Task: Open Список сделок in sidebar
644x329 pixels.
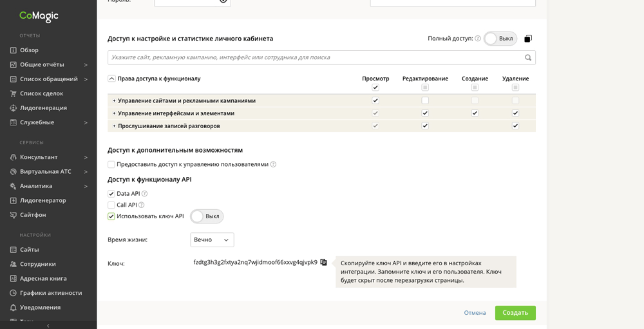Action: [x=41, y=93]
